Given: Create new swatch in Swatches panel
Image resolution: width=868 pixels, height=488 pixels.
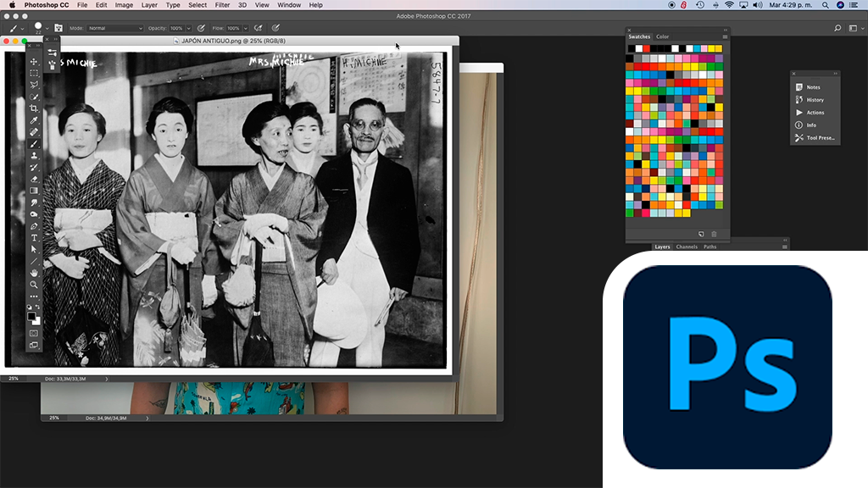Looking at the screenshot, I should click(701, 234).
